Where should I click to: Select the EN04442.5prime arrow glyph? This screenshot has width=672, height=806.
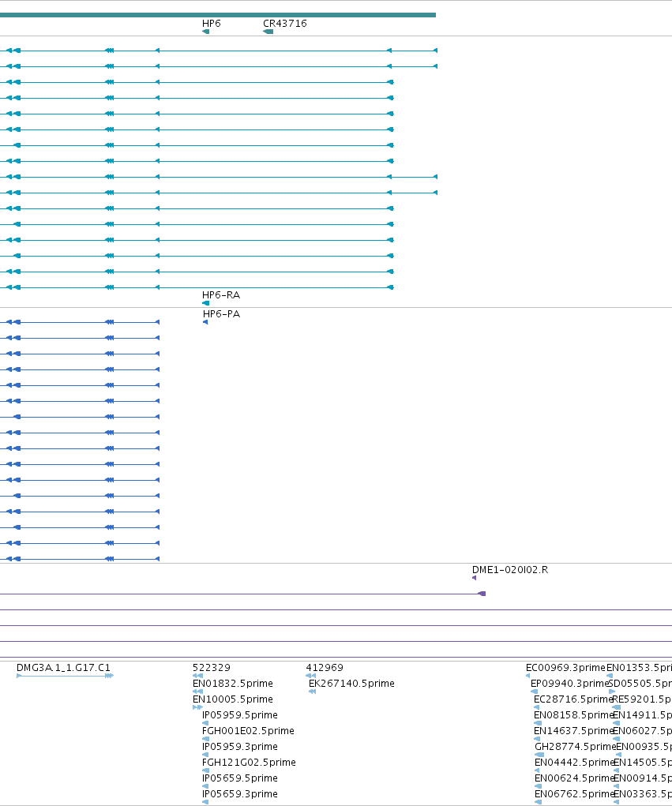(x=537, y=770)
